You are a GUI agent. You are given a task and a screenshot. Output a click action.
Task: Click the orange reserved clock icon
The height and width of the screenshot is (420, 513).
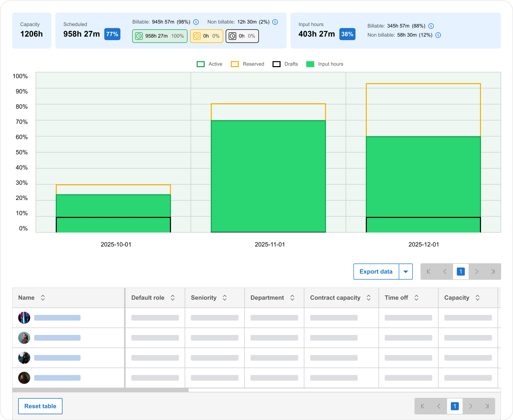click(197, 36)
